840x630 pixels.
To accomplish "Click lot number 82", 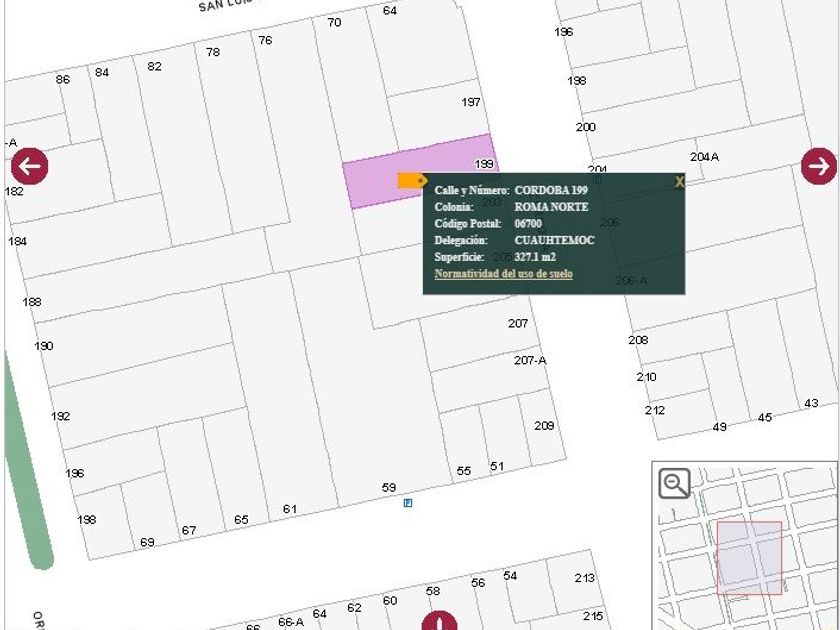I will pyautogui.click(x=154, y=66).
